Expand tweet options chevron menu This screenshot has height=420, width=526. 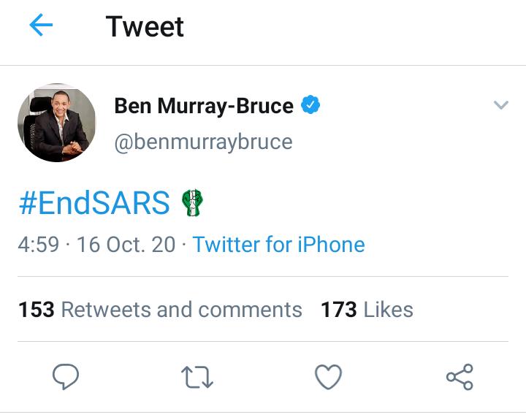[501, 105]
